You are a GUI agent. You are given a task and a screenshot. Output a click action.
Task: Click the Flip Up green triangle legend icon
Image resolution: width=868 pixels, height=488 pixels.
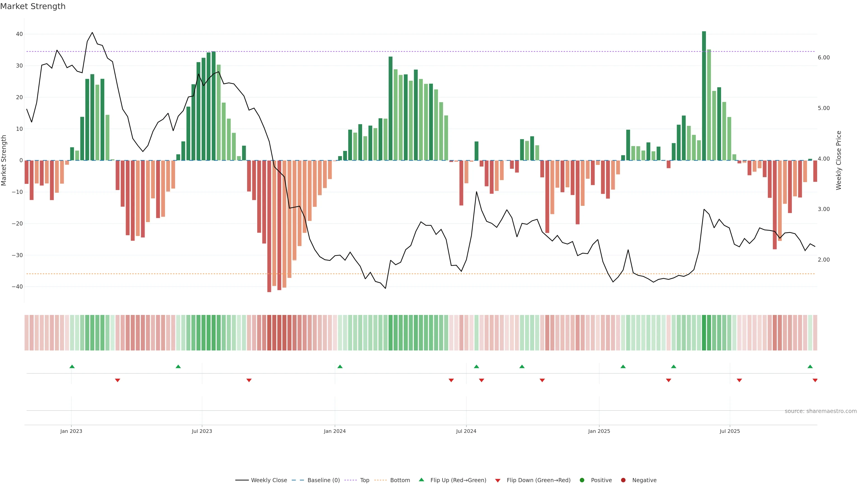click(421, 480)
